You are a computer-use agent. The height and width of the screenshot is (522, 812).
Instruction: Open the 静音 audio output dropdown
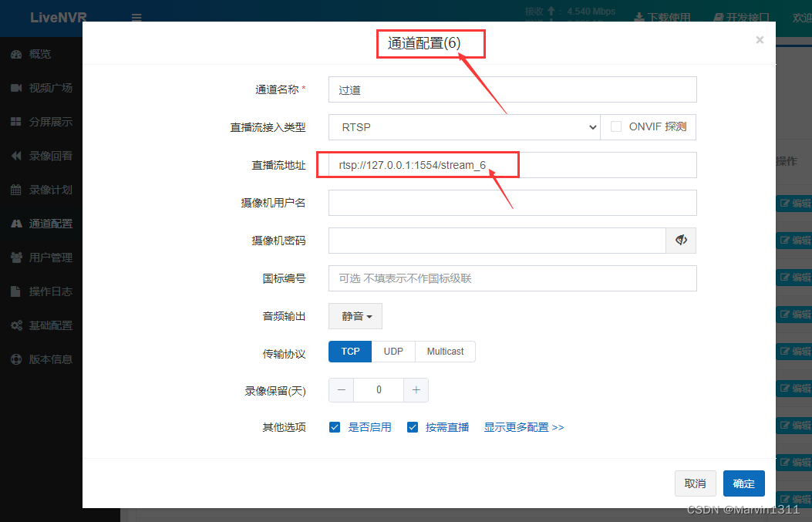(x=355, y=316)
